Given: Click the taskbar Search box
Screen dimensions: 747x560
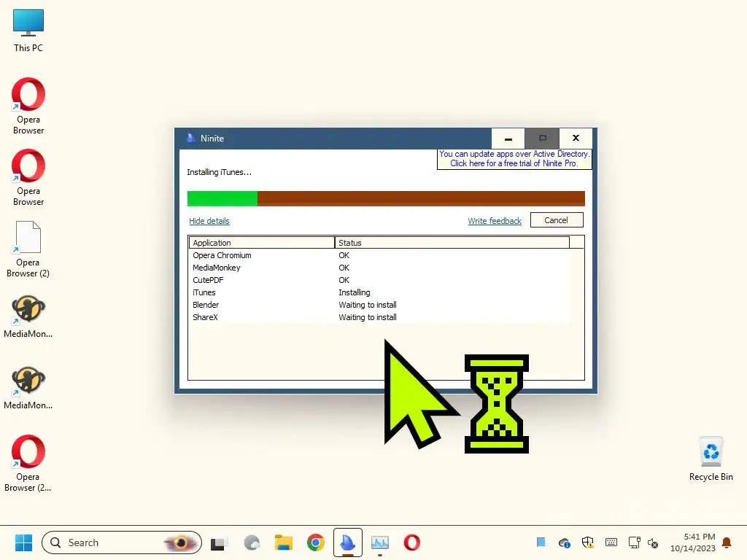Looking at the screenshot, I should tap(122, 542).
